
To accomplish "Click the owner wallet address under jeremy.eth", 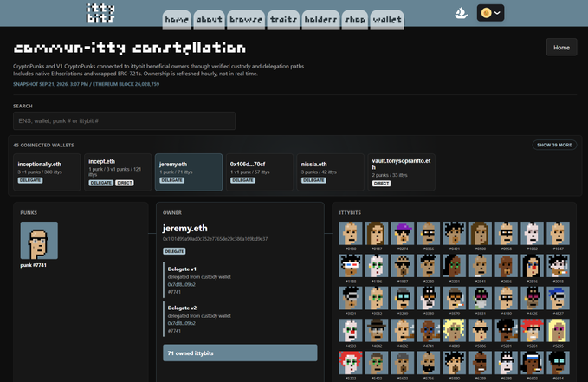I will click(216, 239).
